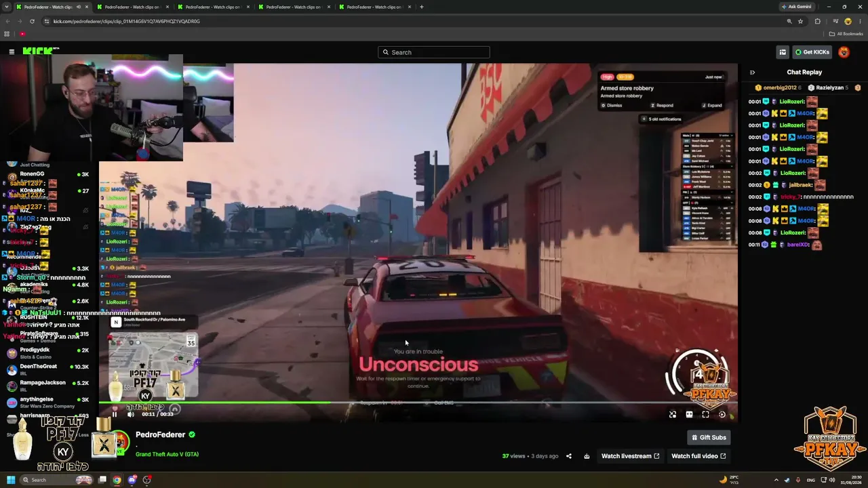Image resolution: width=868 pixels, height=488 pixels.
Task: Open the Prodigyddk recommended channel
Action: [47, 352]
